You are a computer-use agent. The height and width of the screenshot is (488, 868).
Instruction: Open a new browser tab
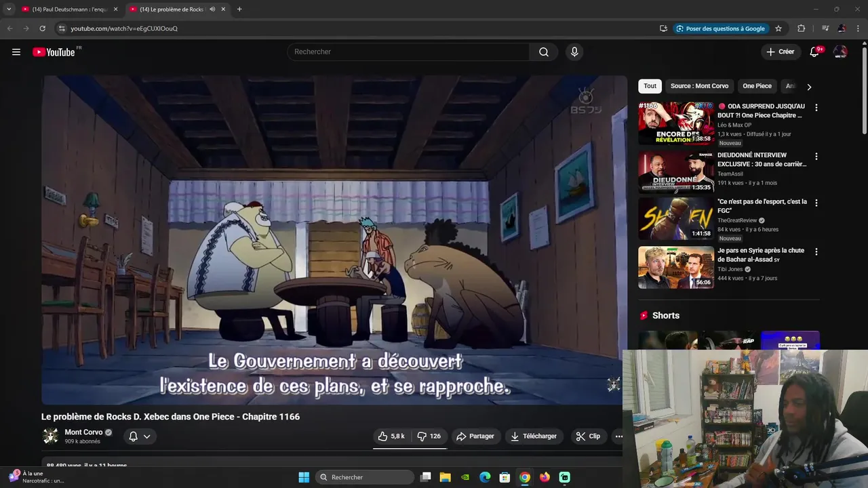pos(239,9)
